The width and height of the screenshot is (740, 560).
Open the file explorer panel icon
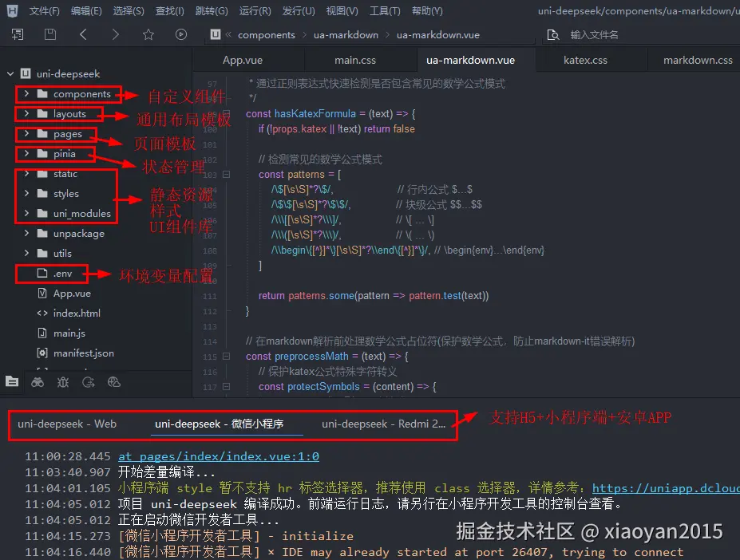12,383
